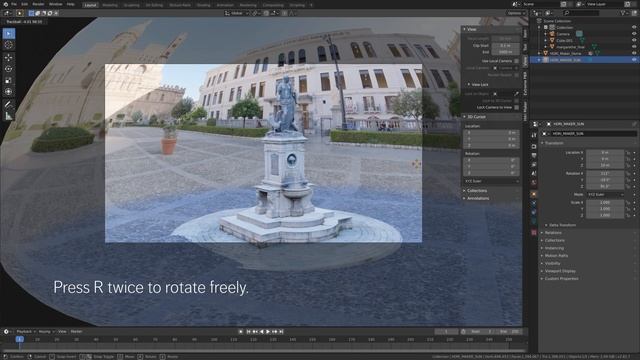Select the Cursor tool
The height and width of the screenshot is (360, 640).
click(x=9, y=45)
